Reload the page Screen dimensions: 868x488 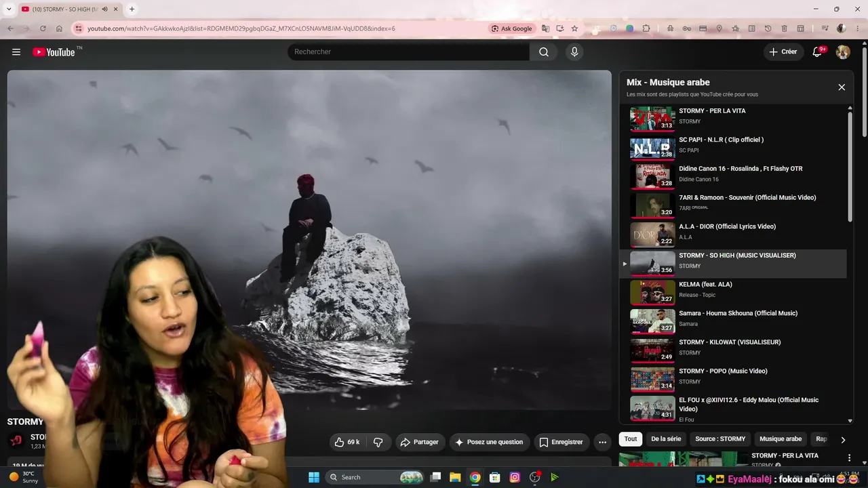(43, 28)
